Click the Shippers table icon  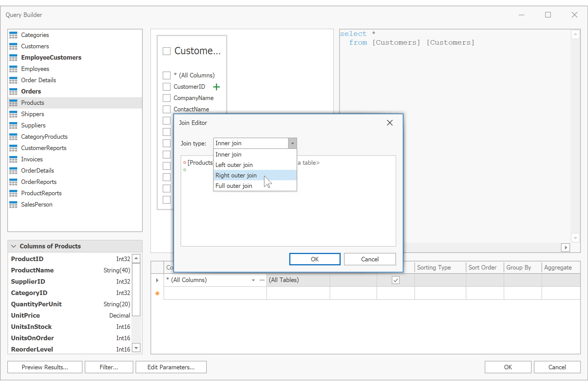click(13, 114)
